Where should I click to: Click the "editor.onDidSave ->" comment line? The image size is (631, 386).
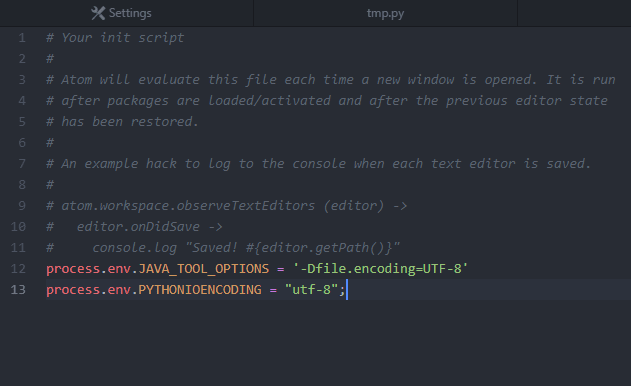(x=134, y=227)
